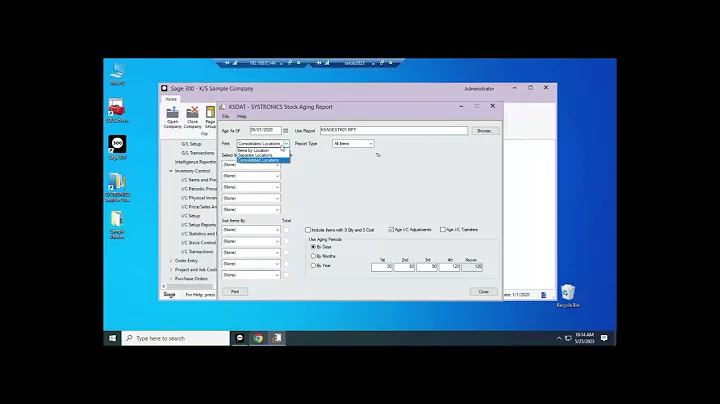Image resolution: width=720 pixels, height=404 pixels.
Task: Click the Print button at the bottom
Action: click(x=235, y=292)
